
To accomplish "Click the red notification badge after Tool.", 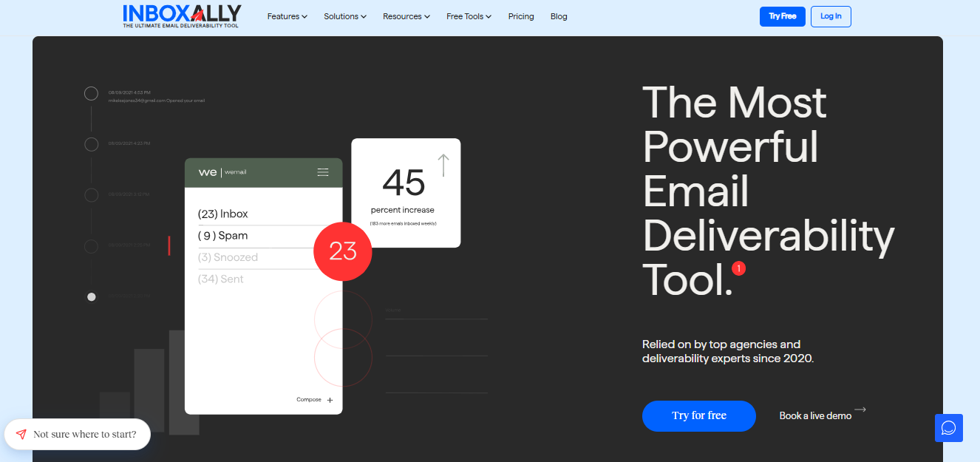I will (738, 268).
